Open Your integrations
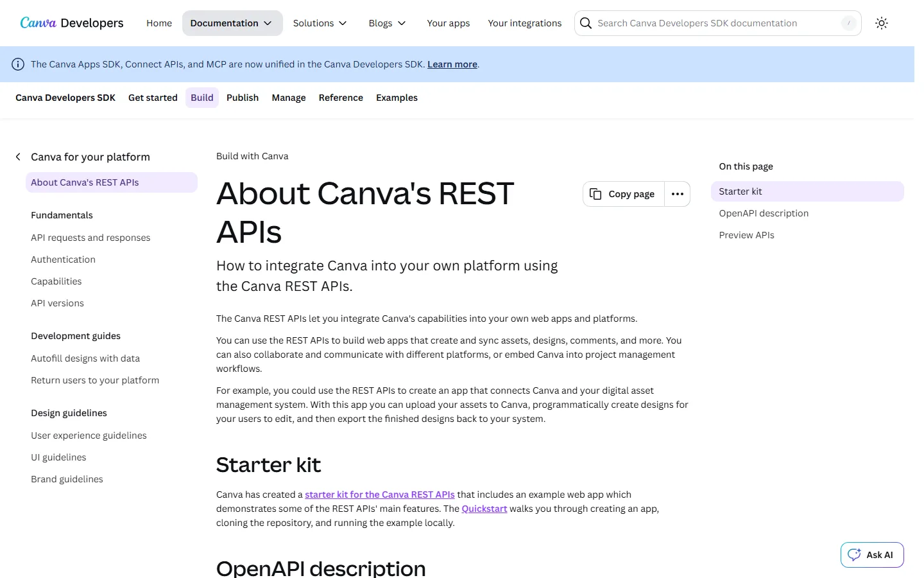This screenshot has height=578, width=924. 525,23
